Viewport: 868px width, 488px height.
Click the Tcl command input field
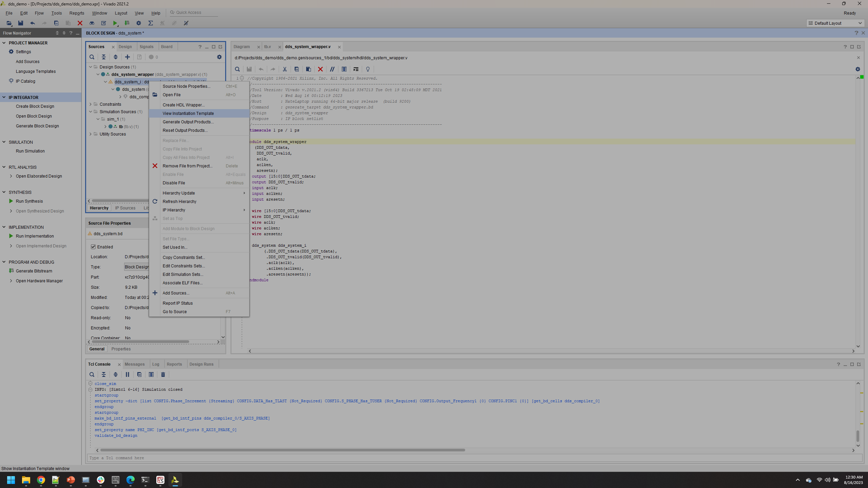tap(475, 458)
